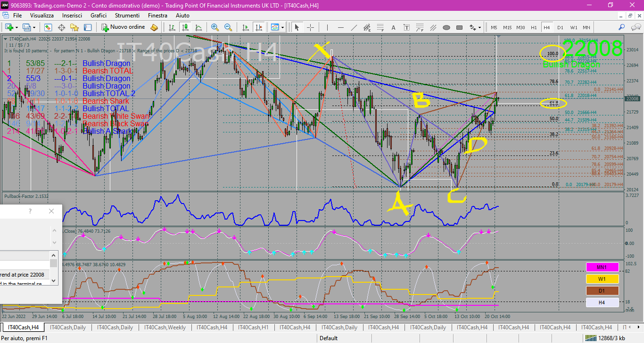The image size is (644, 343).
Task: Switch to MN timeframe
Action: point(586,27)
